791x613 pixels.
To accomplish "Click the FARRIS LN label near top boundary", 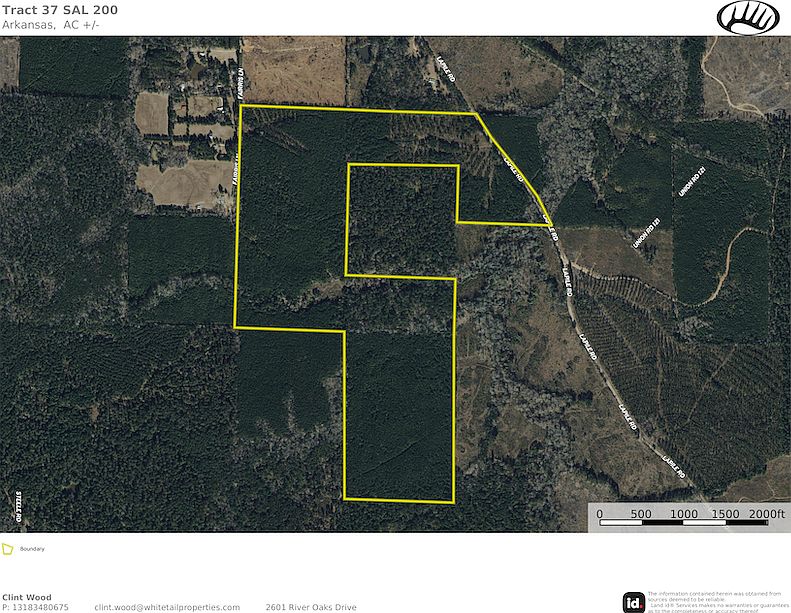I will (241, 77).
